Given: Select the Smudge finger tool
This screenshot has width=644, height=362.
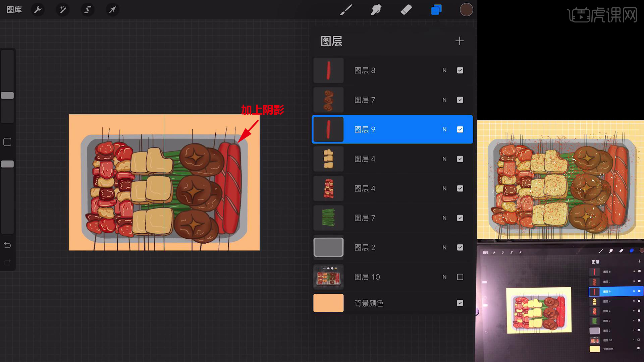Looking at the screenshot, I should click(x=376, y=10).
